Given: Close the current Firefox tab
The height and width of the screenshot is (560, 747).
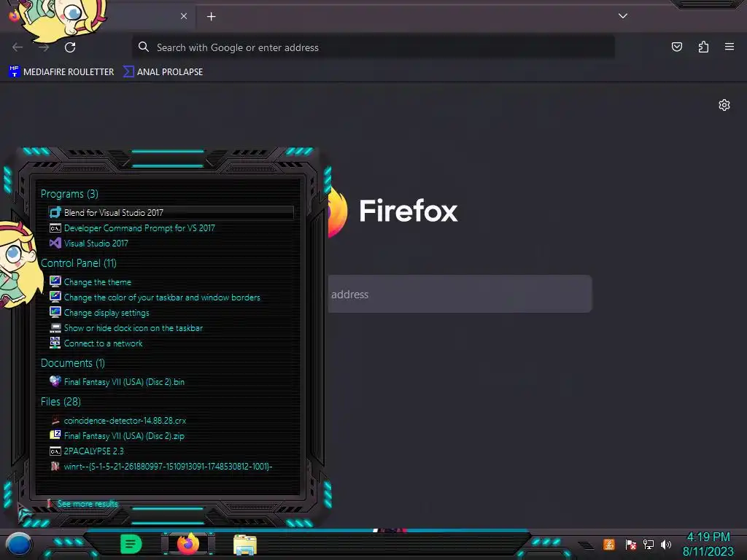Looking at the screenshot, I should click(x=184, y=16).
